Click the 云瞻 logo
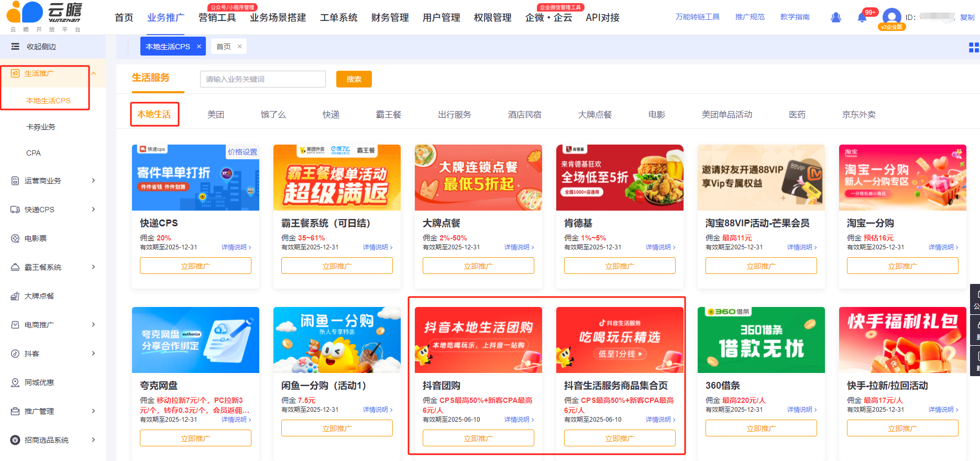The image size is (980, 461). [45, 17]
